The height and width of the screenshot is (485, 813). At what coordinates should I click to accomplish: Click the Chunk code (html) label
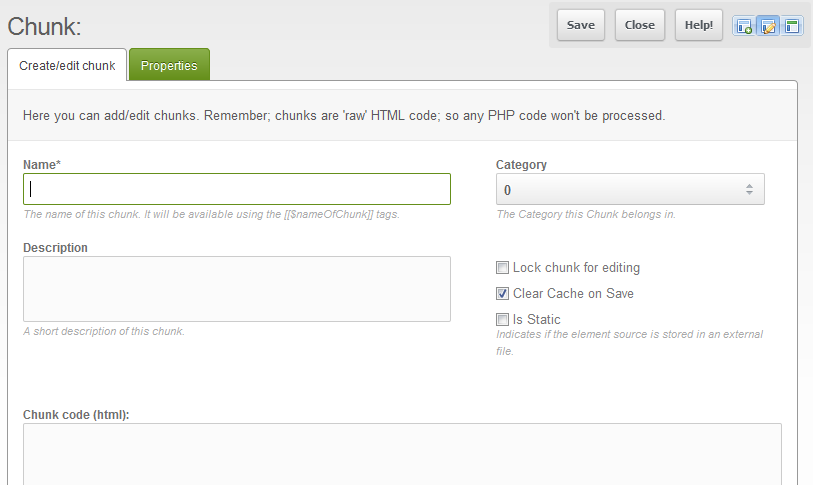point(76,414)
